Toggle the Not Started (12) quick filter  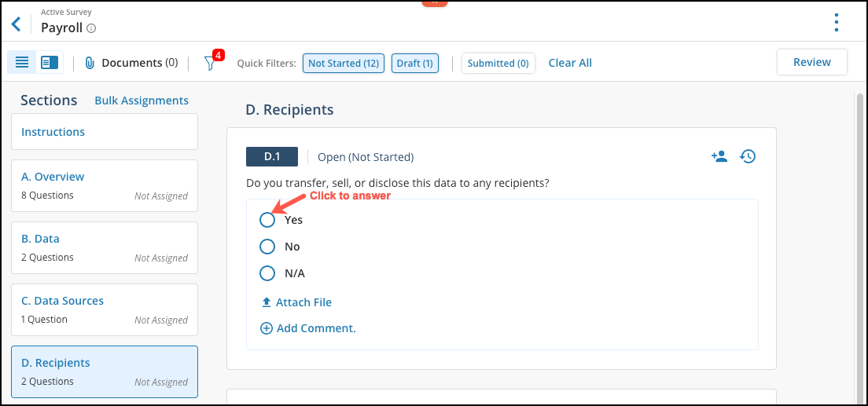[344, 63]
